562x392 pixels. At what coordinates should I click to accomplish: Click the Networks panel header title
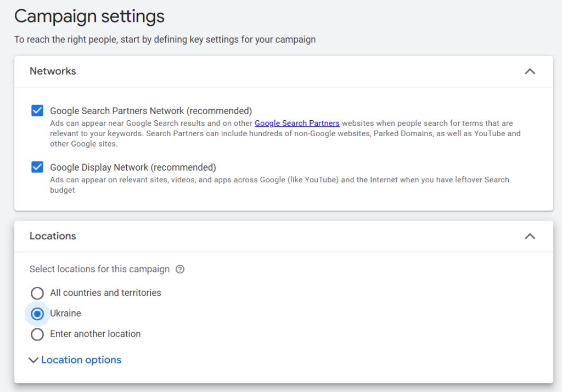[x=53, y=71]
